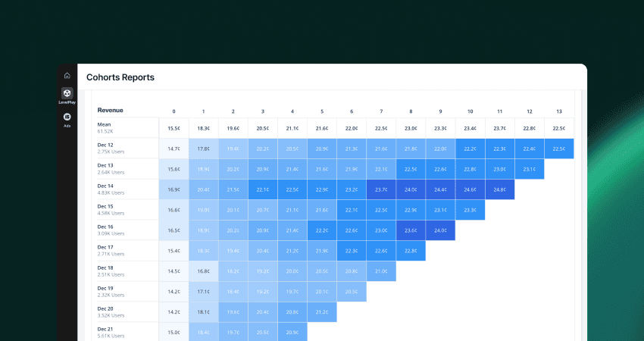
Task: Select the day 7 column header
Action: [381, 111]
